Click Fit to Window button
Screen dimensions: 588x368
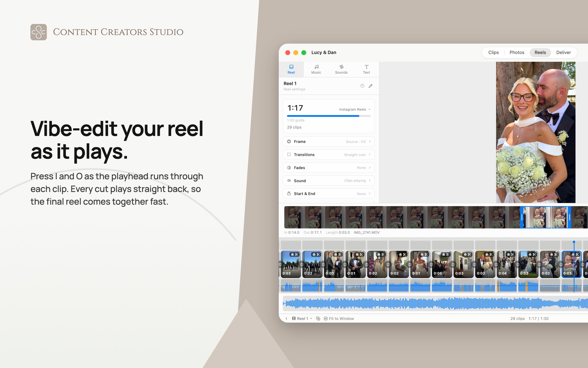[339, 319]
